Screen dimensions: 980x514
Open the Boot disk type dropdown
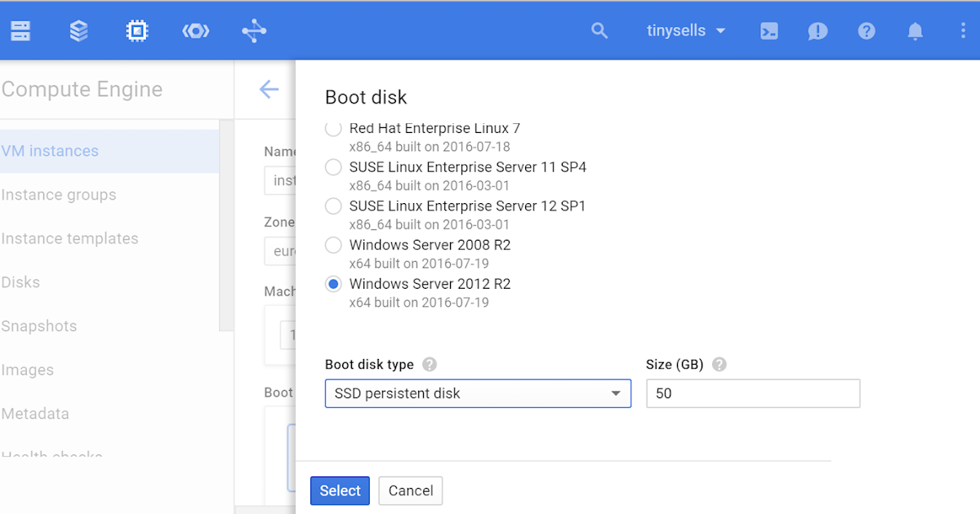pos(478,393)
